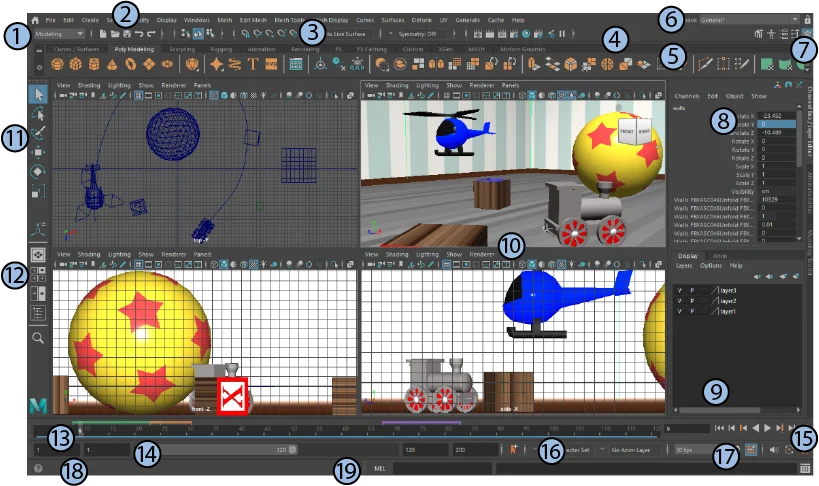Select the Paint Selection tool
Viewport: 819px width, 486px height.
pos(38,133)
